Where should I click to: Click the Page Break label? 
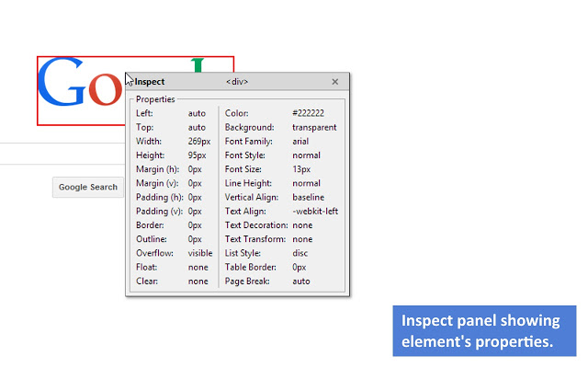tap(247, 282)
